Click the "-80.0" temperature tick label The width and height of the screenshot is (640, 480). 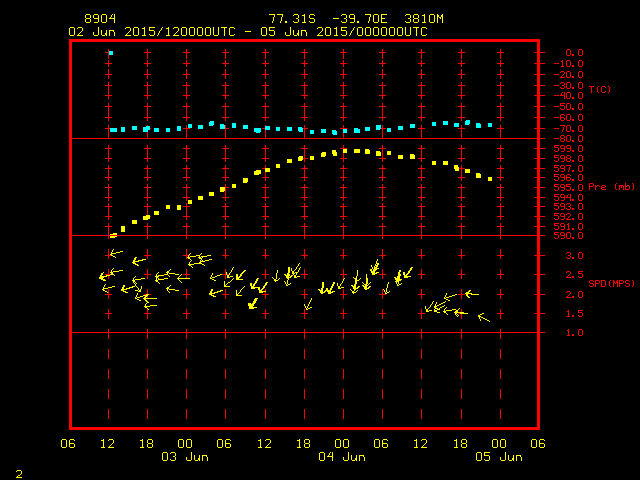[569, 139]
